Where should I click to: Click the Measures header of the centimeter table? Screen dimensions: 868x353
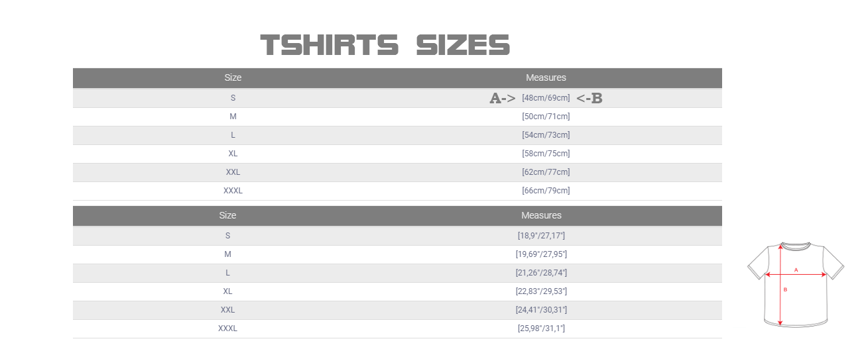click(x=546, y=77)
